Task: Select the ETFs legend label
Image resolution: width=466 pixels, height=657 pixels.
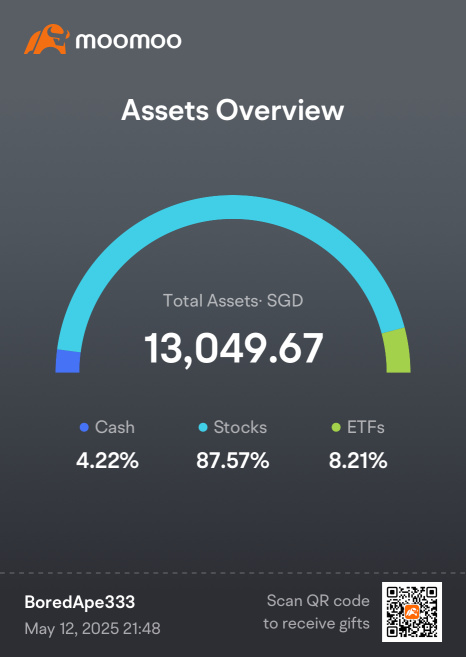Action: [x=366, y=427]
